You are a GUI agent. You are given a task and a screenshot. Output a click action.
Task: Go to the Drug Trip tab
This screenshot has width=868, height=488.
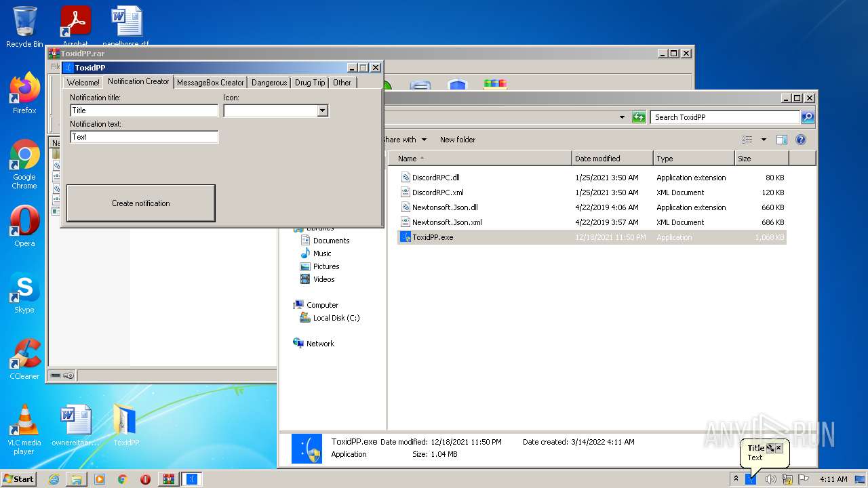point(310,83)
